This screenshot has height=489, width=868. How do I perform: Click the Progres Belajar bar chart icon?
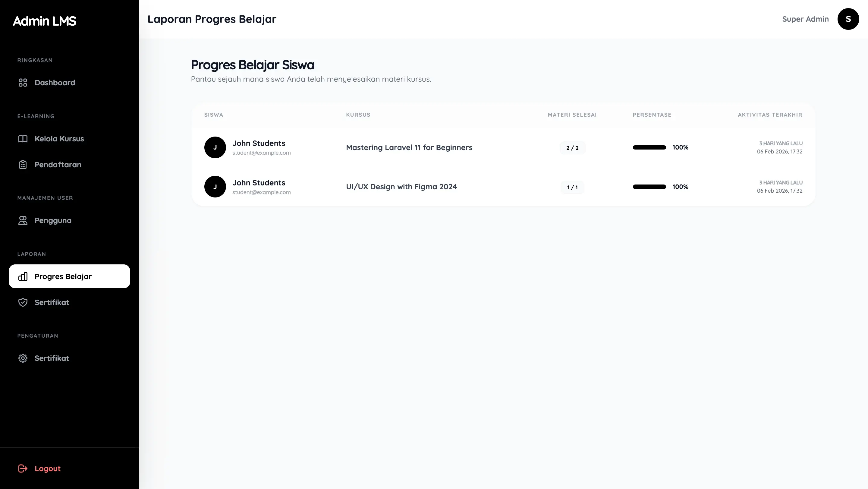tap(23, 277)
